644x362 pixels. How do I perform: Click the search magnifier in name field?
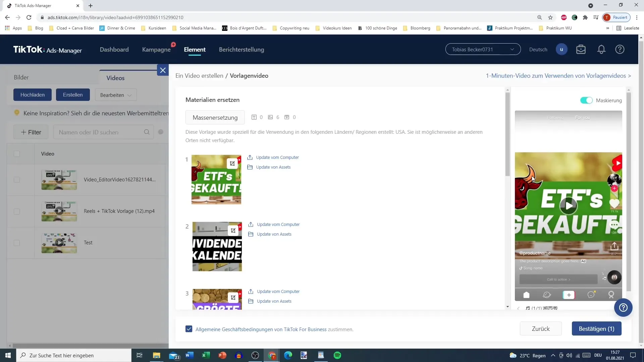[147, 132]
